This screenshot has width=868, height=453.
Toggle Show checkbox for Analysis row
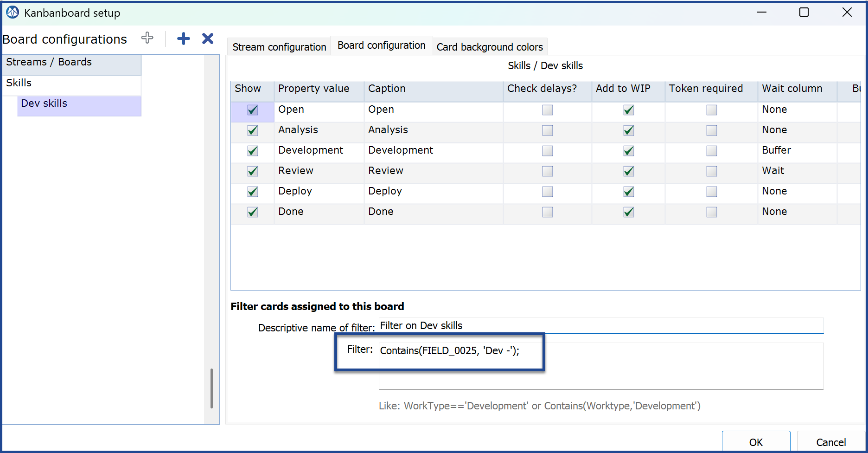[x=253, y=130]
